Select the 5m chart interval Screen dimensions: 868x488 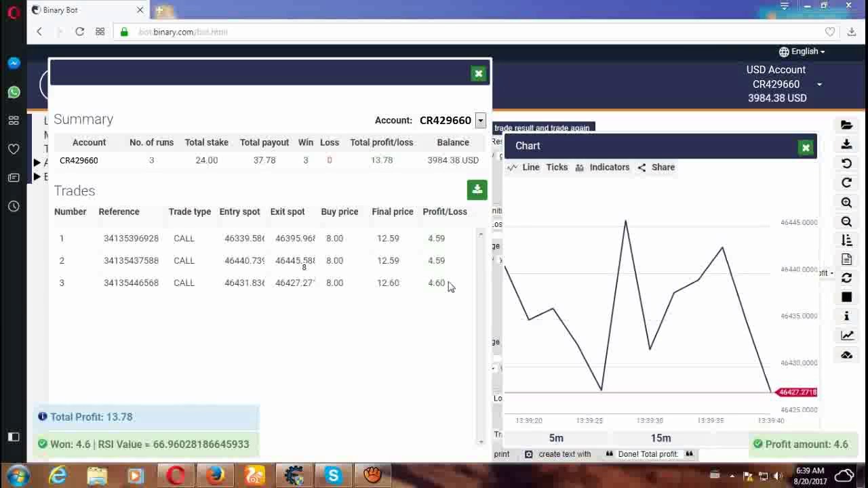point(556,438)
